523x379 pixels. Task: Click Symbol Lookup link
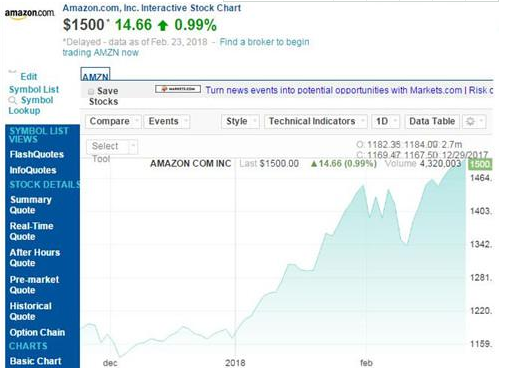coord(31,105)
